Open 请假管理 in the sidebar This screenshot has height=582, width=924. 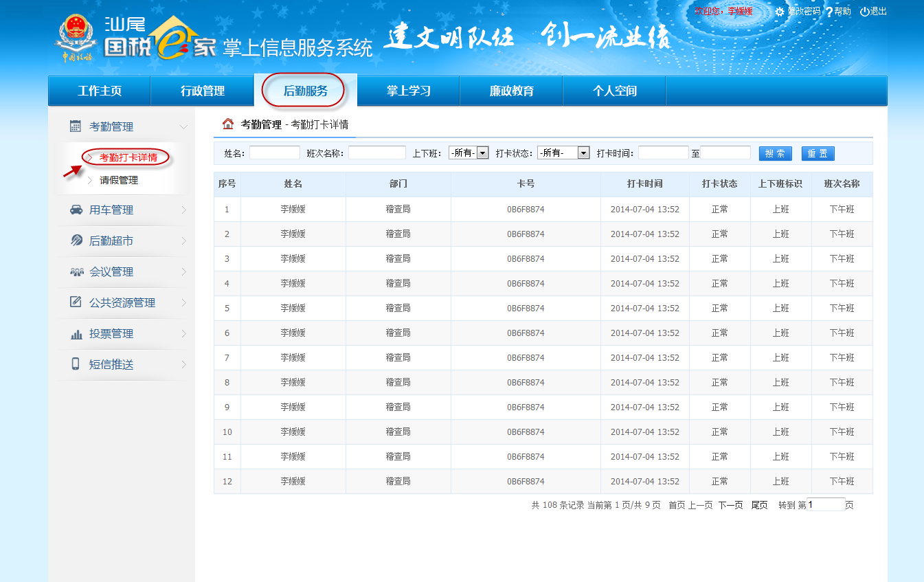click(x=119, y=180)
